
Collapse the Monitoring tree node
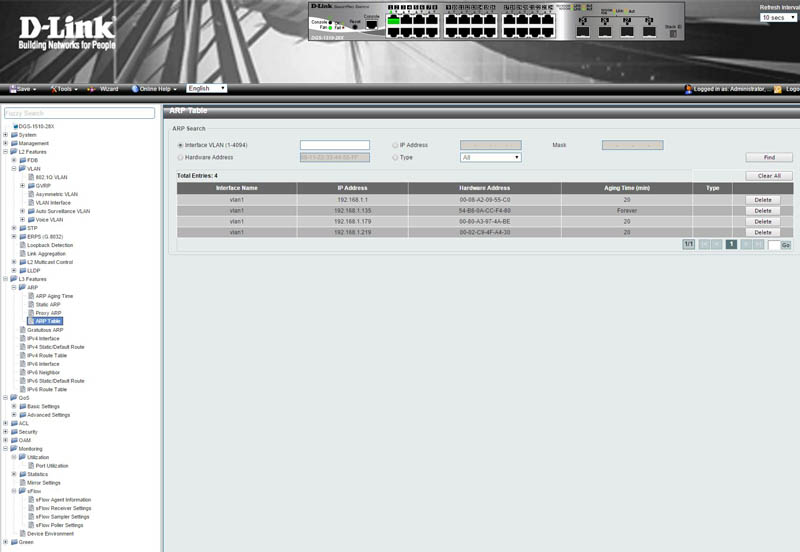coord(6,448)
